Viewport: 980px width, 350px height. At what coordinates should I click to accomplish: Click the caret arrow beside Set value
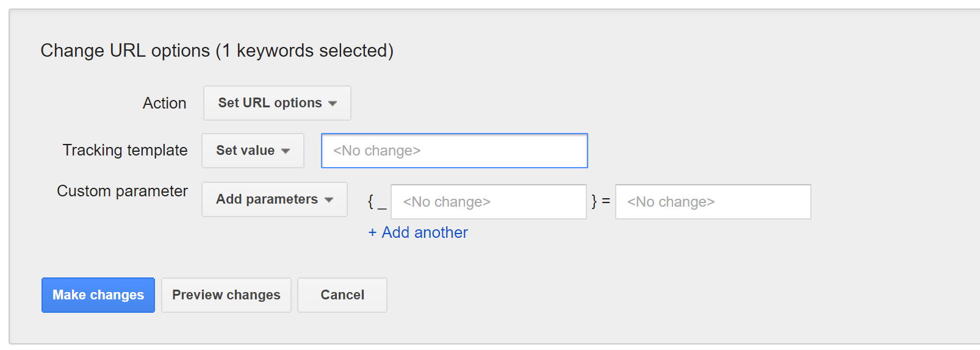coord(286,151)
